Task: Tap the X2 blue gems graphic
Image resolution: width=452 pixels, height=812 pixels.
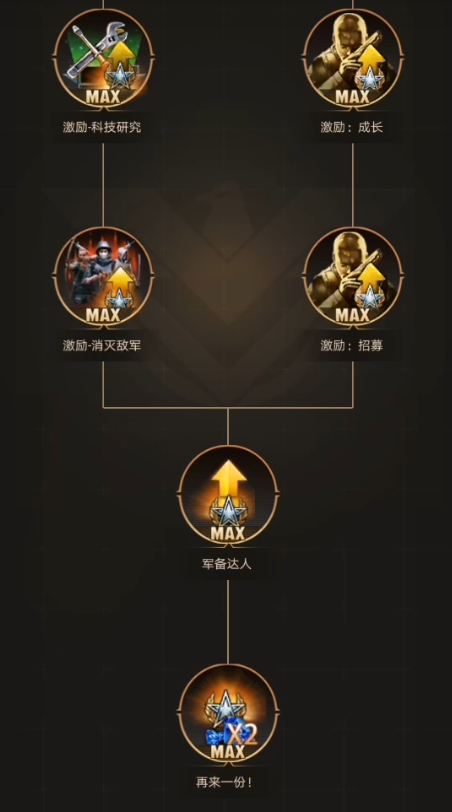Action: [232, 735]
